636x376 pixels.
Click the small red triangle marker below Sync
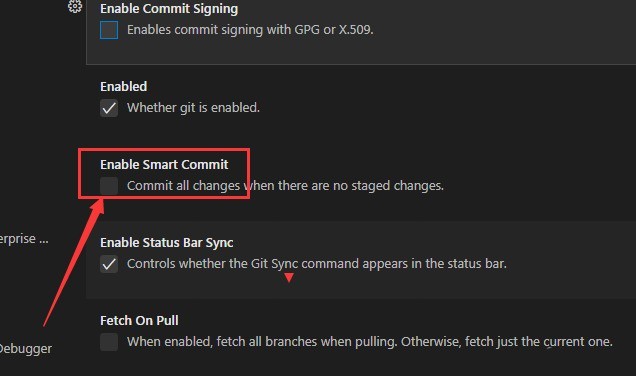tap(289, 278)
